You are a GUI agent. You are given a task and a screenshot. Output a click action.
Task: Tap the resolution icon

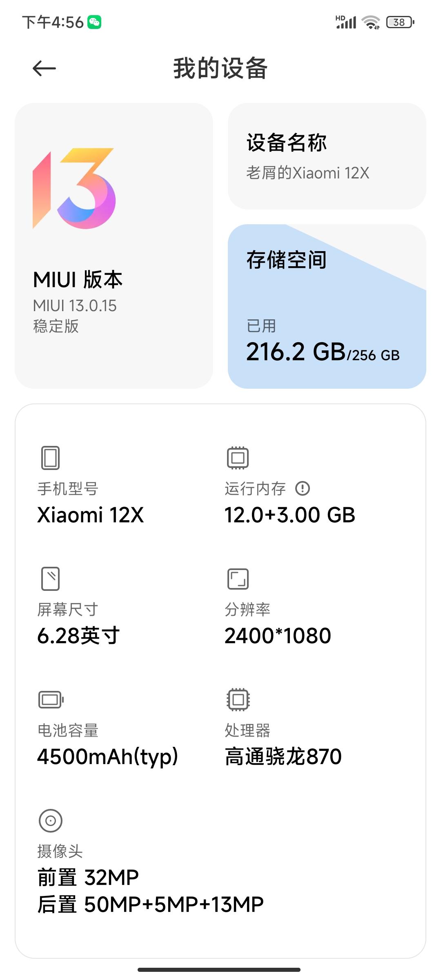[x=238, y=579]
